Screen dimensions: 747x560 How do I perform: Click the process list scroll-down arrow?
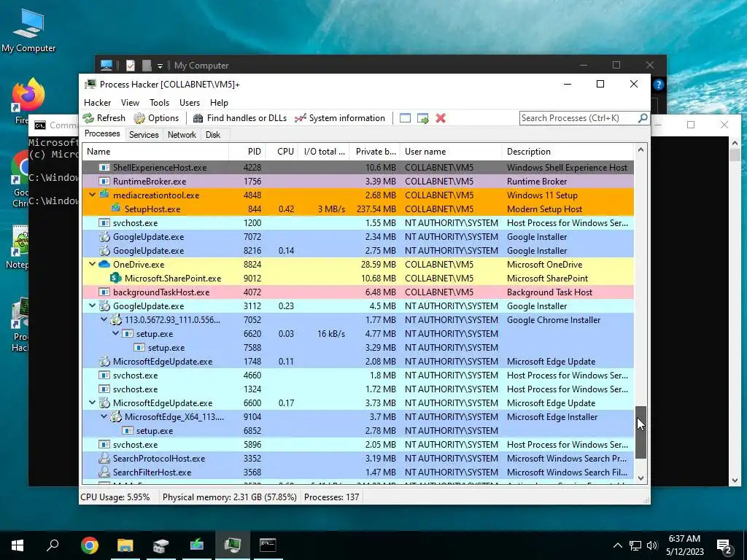pos(640,478)
